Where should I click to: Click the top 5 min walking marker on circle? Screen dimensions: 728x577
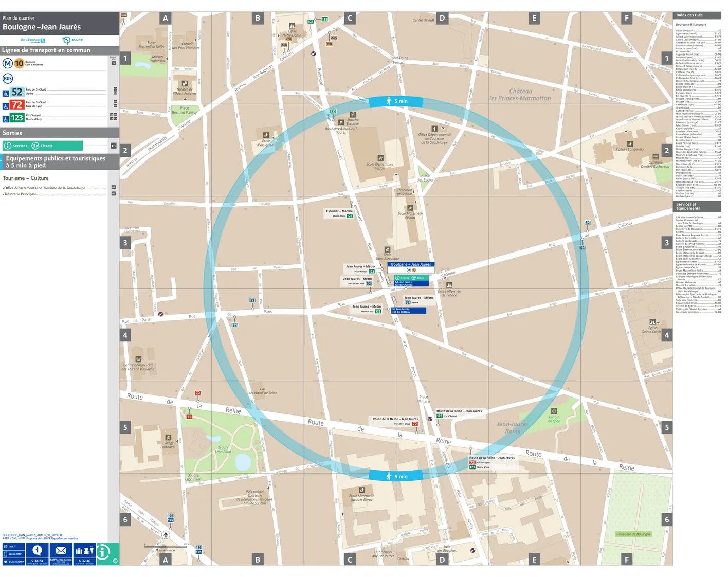(x=396, y=101)
